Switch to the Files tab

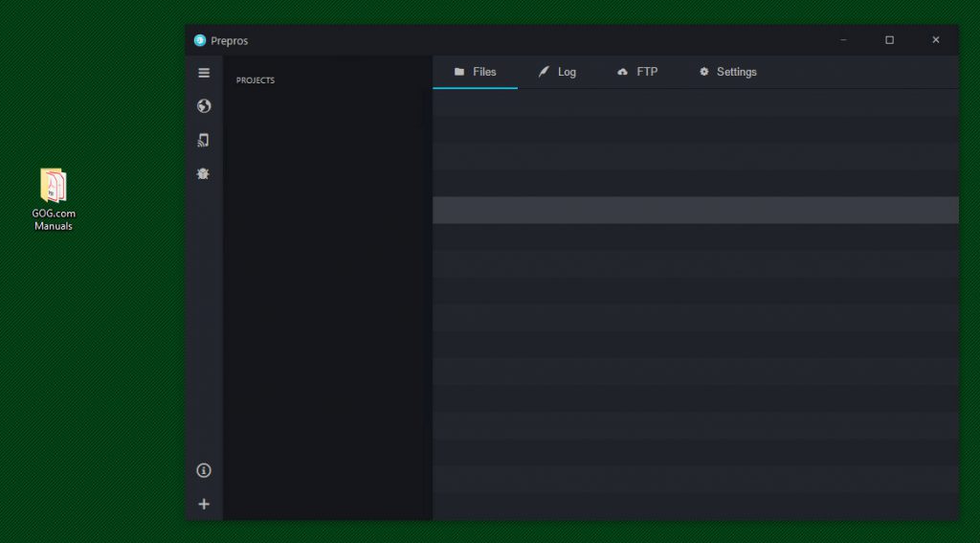tap(475, 72)
